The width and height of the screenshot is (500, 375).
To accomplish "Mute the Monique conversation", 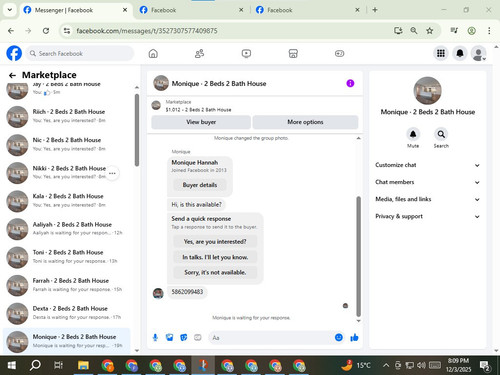I will (x=413, y=134).
